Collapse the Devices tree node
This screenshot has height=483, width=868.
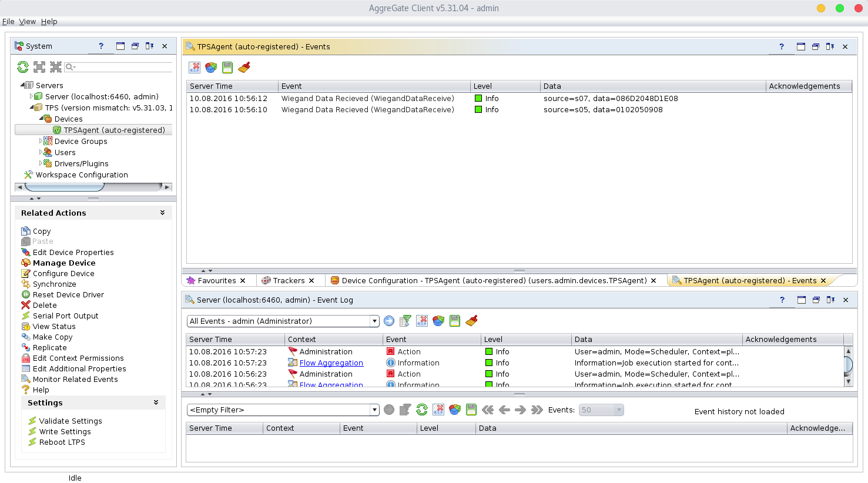click(41, 119)
